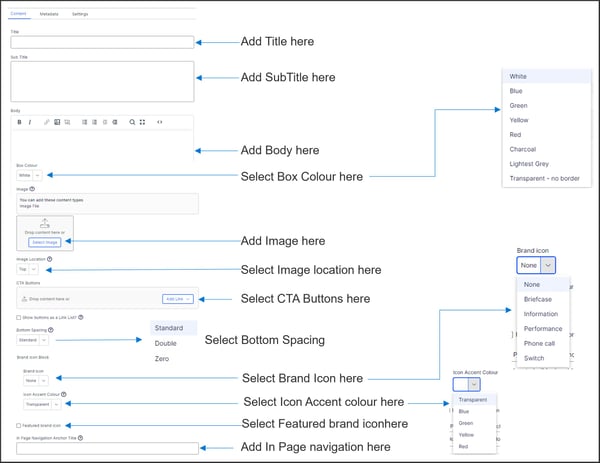Image resolution: width=600 pixels, height=463 pixels.
Task: Click the Italic icon in Body editor
Action: (30, 122)
